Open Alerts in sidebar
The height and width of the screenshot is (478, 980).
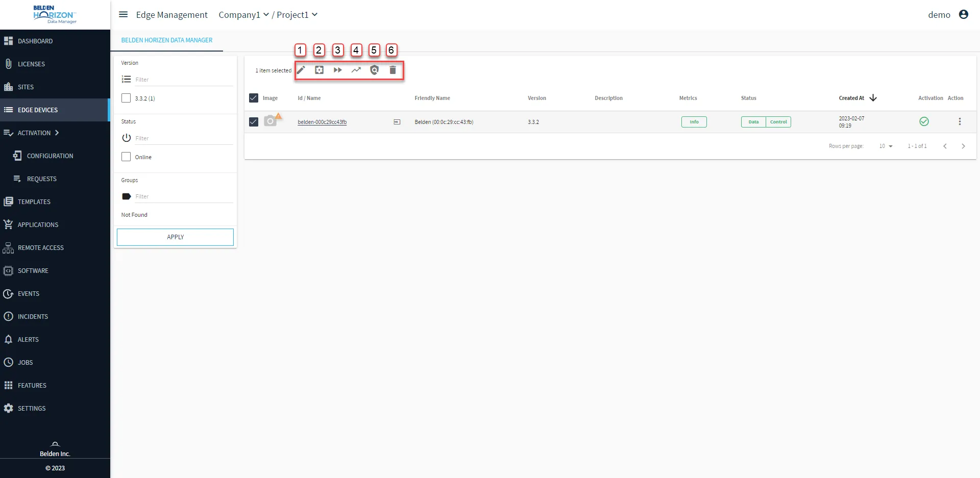point(55,339)
